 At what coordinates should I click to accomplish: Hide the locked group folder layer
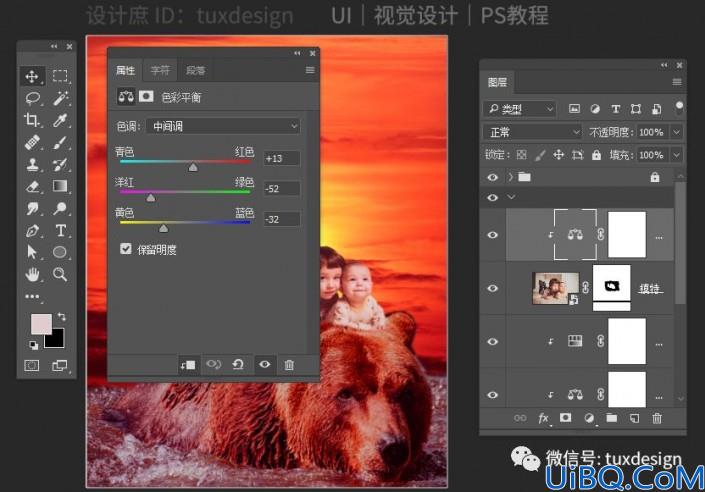(x=492, y=177)
